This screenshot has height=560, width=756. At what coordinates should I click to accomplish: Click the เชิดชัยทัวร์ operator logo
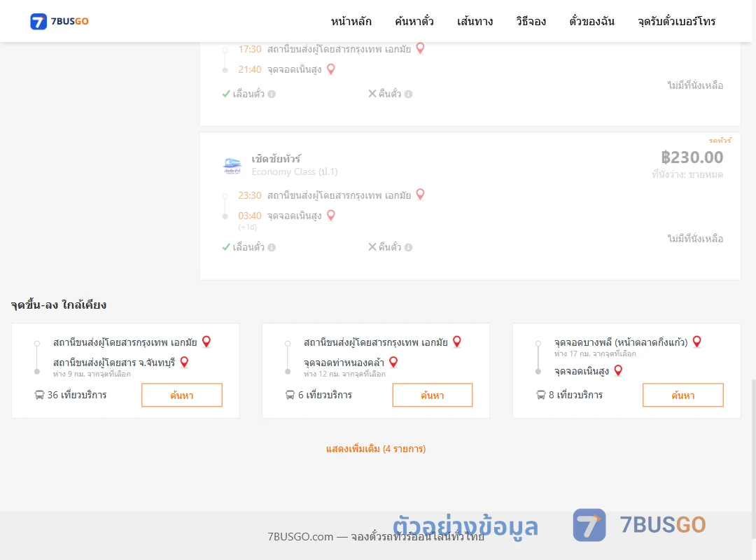[232, 165]
